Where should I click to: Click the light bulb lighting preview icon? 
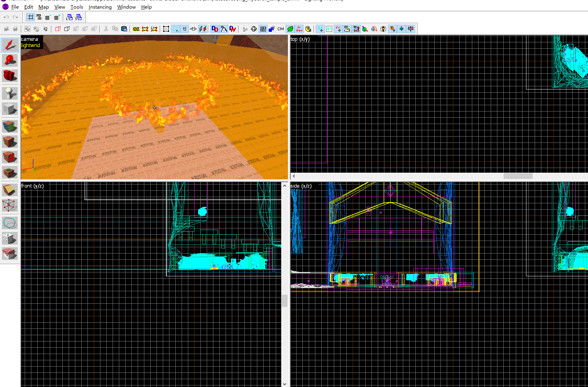[x=383, y=29]
